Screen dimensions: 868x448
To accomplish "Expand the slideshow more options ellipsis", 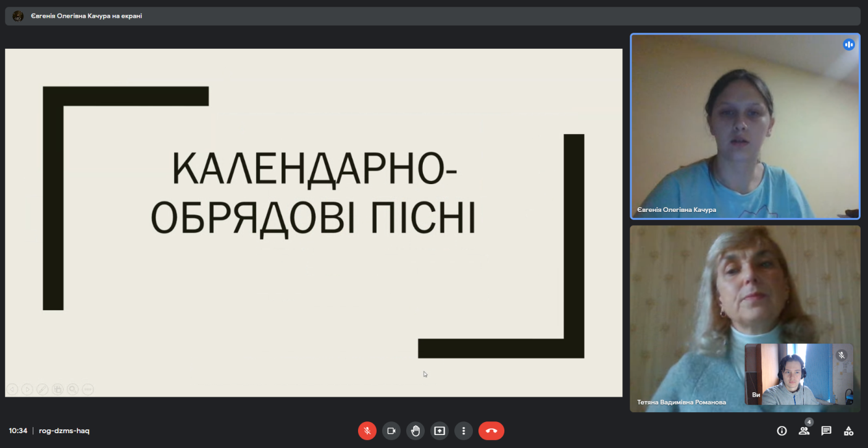I will point(88,389).
